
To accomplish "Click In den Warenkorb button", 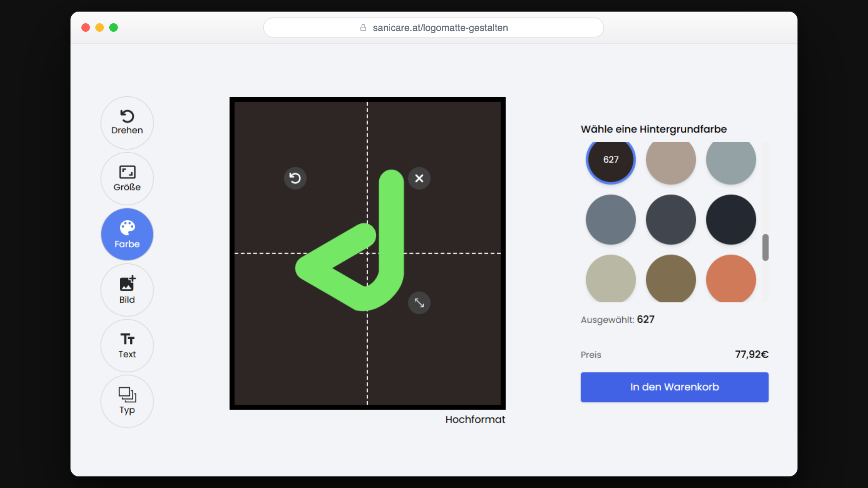I will coord(674,387).
